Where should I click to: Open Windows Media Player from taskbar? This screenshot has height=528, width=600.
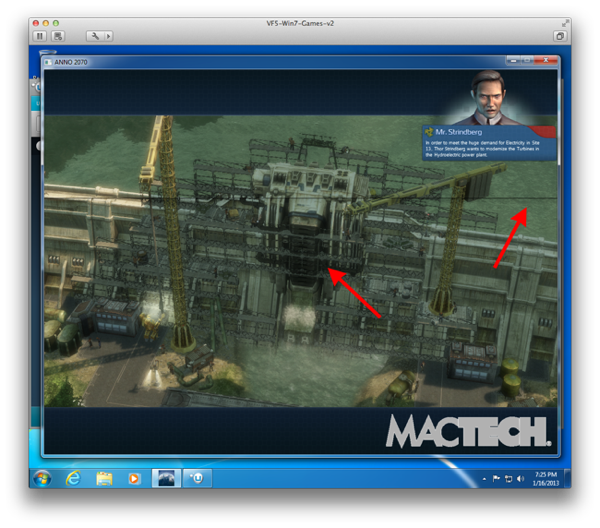click(x=133, y=478)
